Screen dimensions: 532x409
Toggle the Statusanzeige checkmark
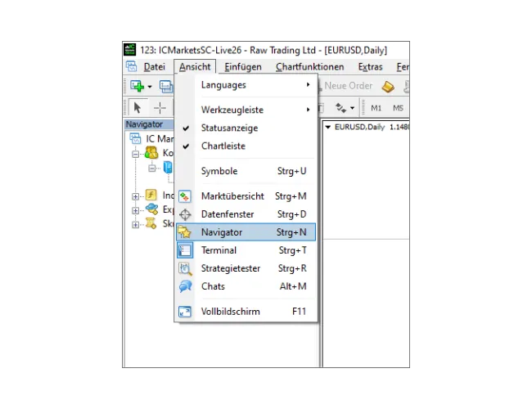(186, 128)
